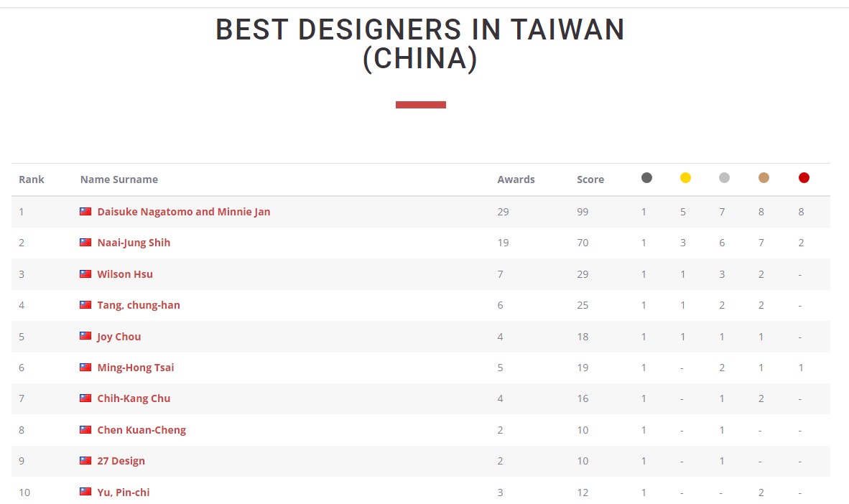Open Naai-Jung Shih designer profile
Screen dimensions: 849x504
(x=134, y=243)
